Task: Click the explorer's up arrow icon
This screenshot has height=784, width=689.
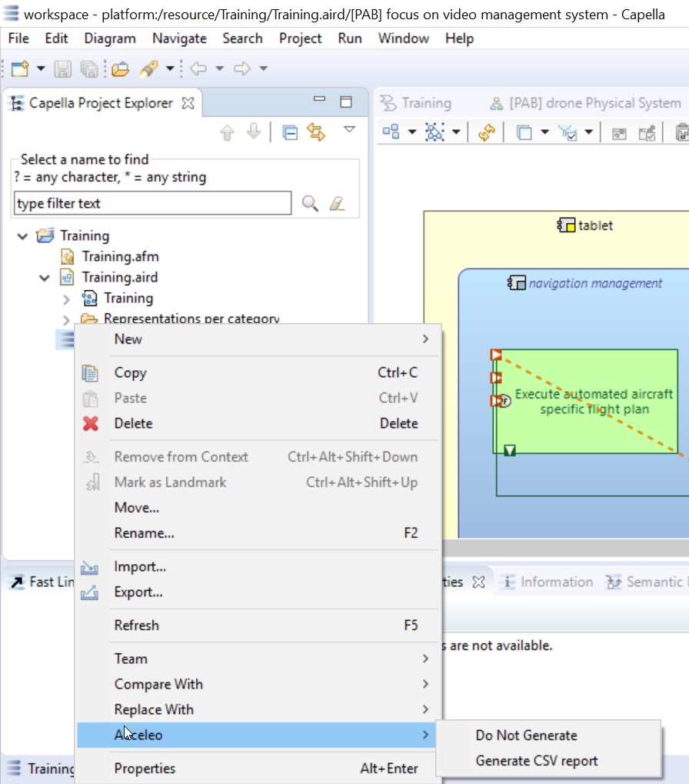Action: pyautogui.click(x=228, y=132)
